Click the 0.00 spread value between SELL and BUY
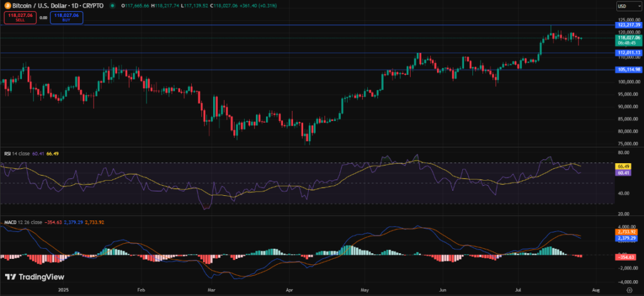 coord(43,18)
